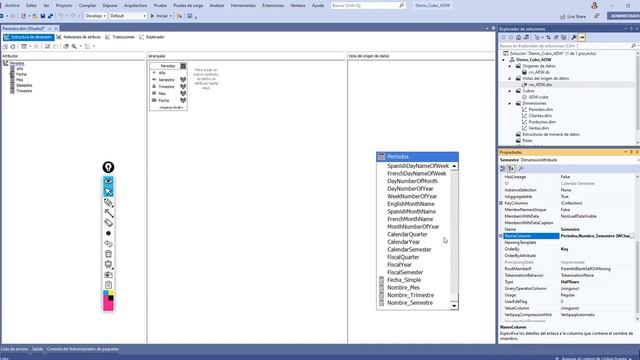Click the delete X icon in dimension toolbar
Viewport: 640px width, 360px height.
point(37,47)
